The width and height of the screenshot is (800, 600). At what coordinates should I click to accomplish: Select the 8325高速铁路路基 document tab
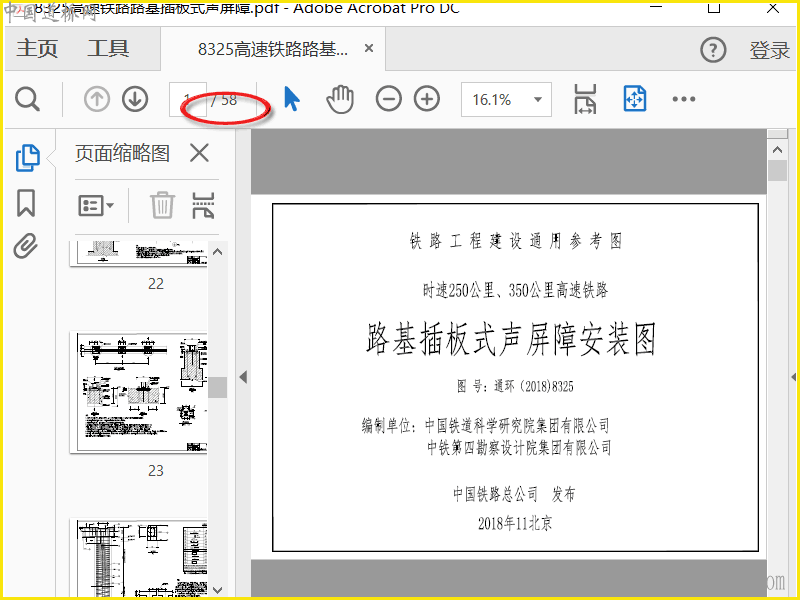(x=272, y=49)
